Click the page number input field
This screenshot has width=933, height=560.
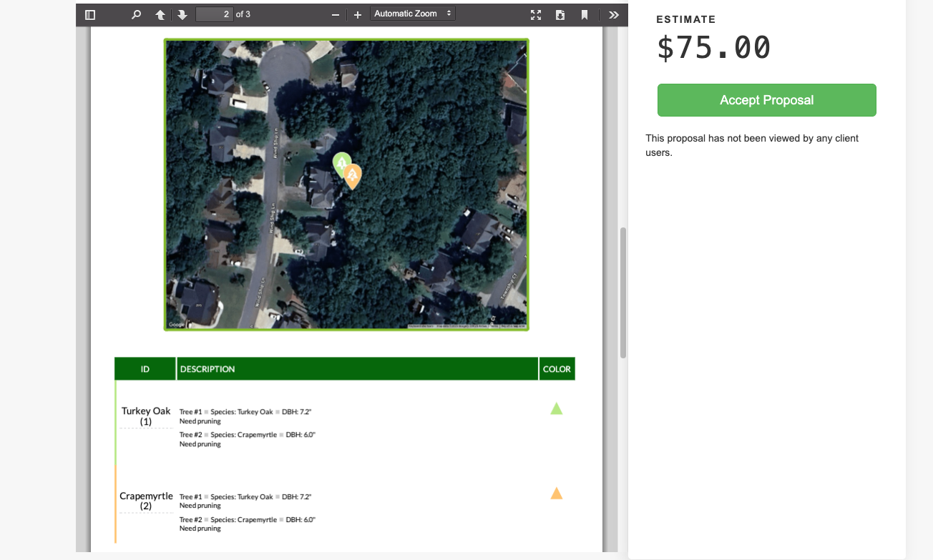214,14
